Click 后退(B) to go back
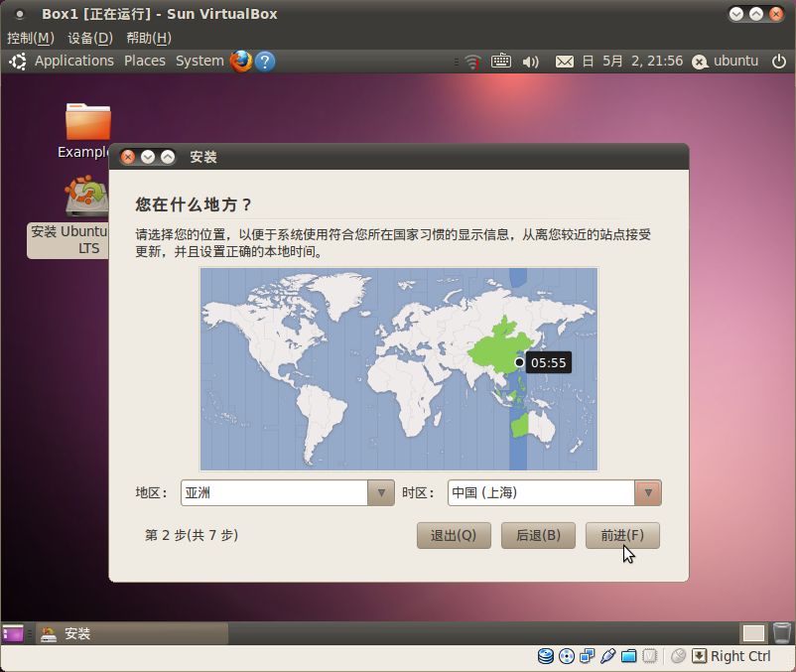 pos(538,535)
